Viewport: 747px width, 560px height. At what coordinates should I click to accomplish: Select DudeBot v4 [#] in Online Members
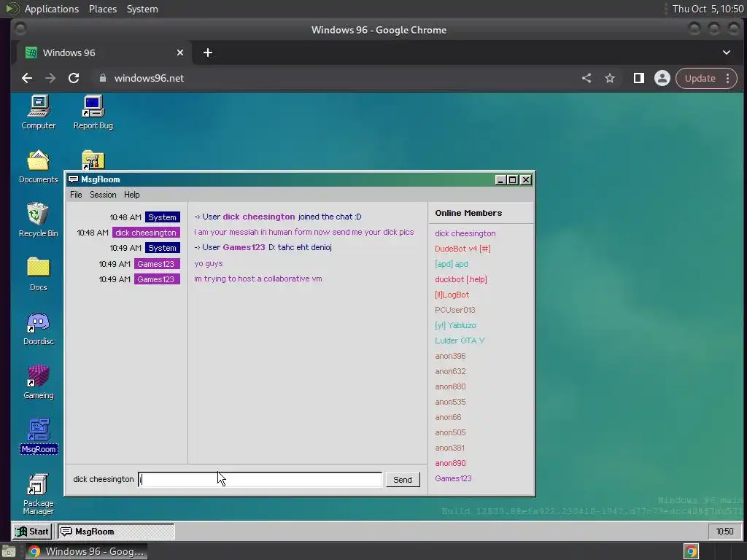(462, 249)
